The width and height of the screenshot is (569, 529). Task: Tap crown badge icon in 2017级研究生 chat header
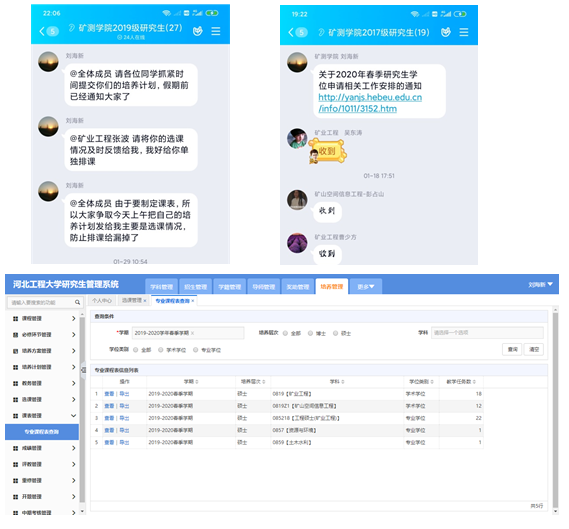tap(446, 32)
